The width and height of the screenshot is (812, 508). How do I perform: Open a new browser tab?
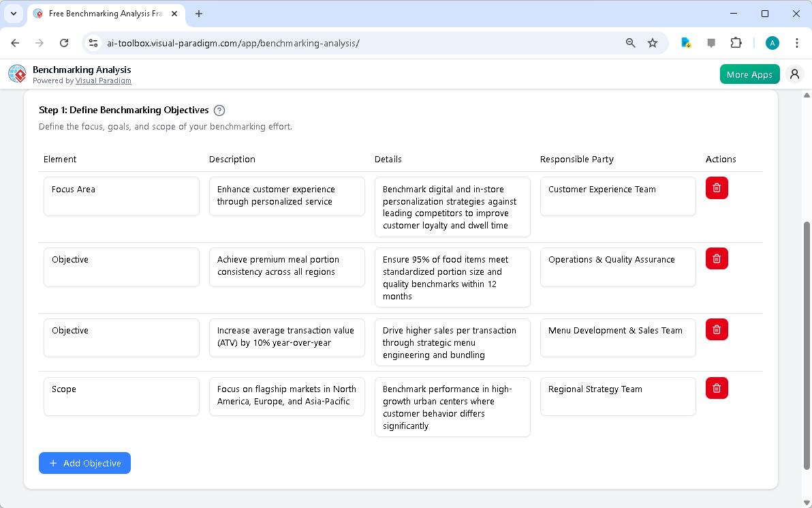[199, 14]
